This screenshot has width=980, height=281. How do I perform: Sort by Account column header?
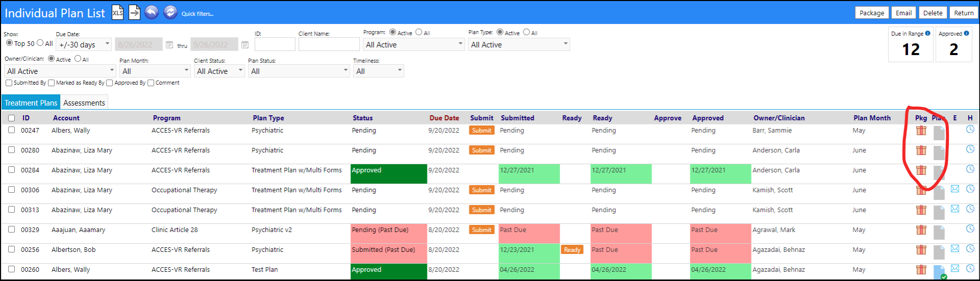click(66, 118)
